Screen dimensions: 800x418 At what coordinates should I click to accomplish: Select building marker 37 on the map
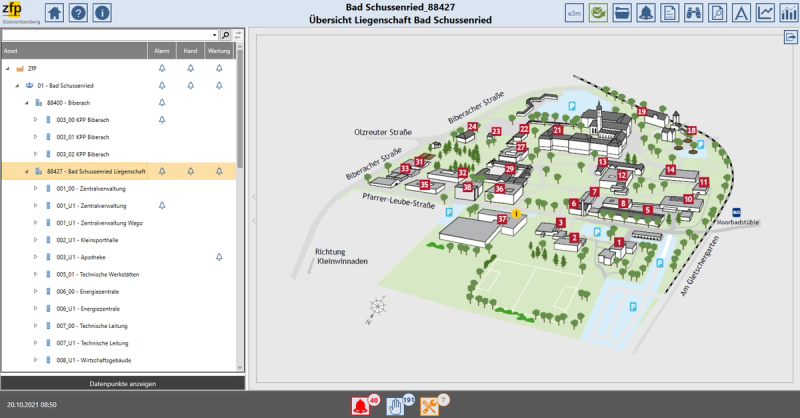502,219
